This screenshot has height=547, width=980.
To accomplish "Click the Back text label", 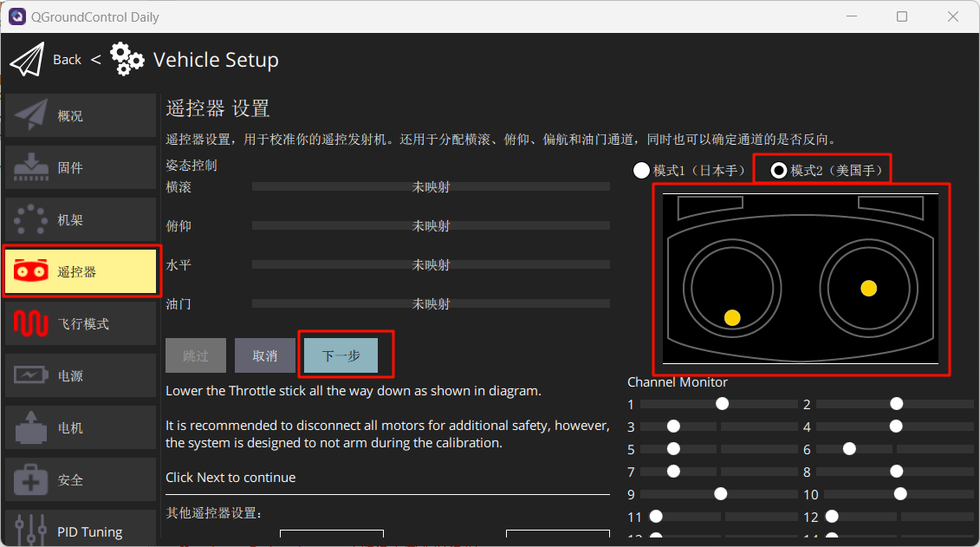I will click(67, 60).
